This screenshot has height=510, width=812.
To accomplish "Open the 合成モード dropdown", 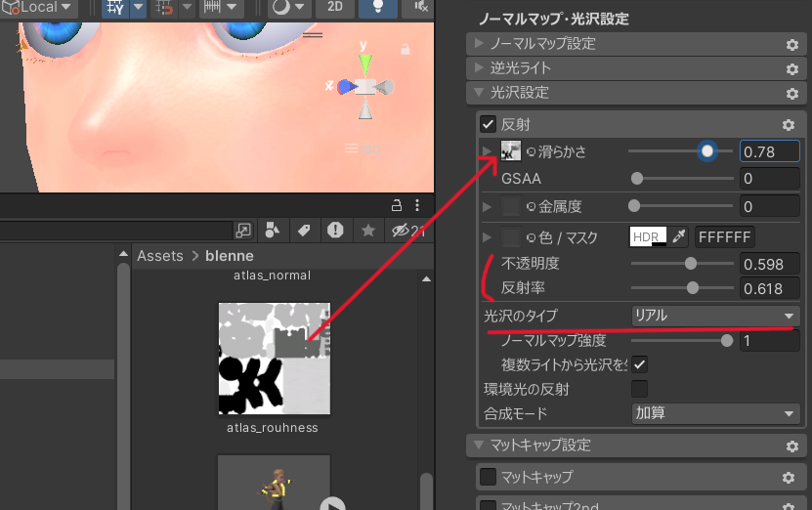I will point(714,413).
